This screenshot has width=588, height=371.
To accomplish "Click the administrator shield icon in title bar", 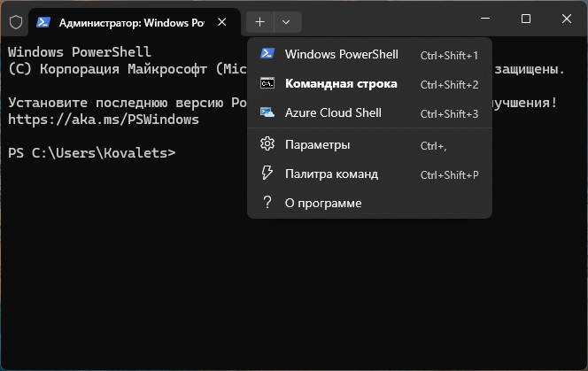I will coord(15,21).
